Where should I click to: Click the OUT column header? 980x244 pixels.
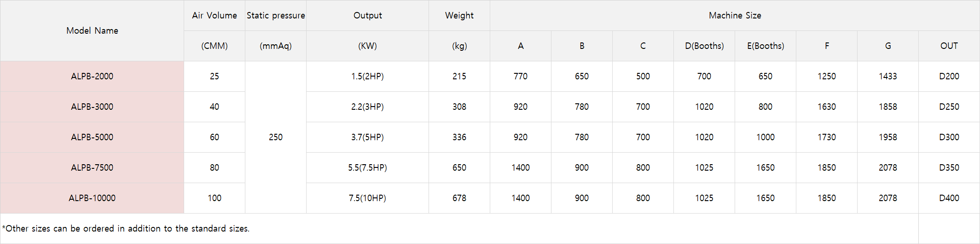point(949,46)
